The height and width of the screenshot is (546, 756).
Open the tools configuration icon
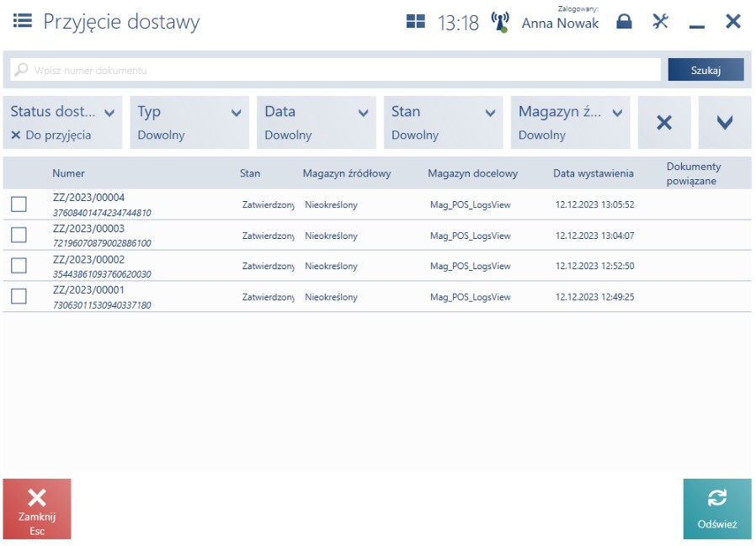[660, 21]
